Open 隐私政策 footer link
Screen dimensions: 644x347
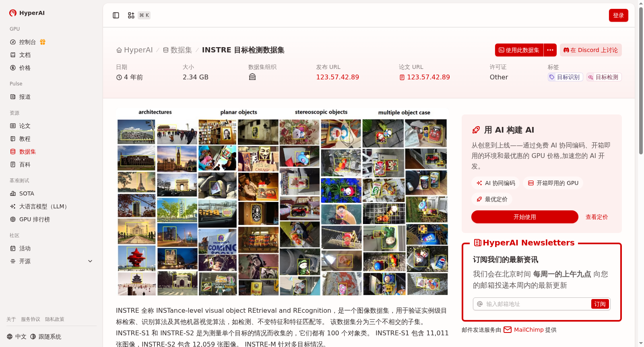55,319
